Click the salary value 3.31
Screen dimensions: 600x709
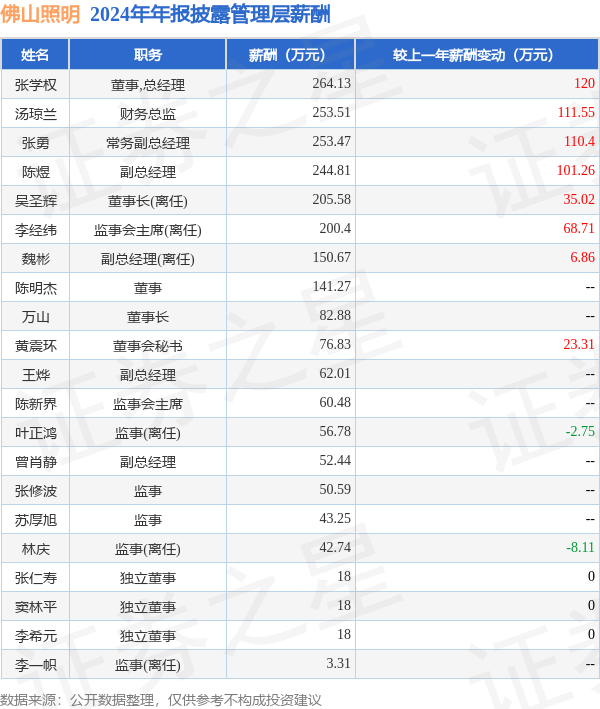click(x=339, y=663)
